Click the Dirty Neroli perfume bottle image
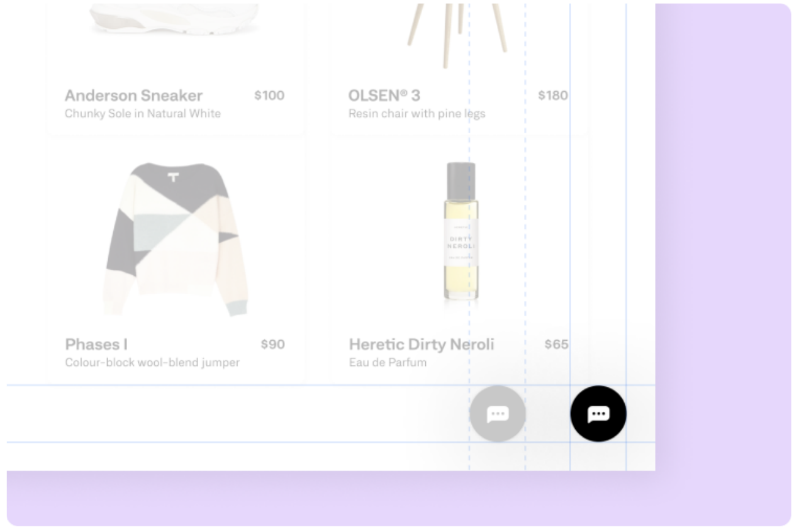The width and height of the screenshot is (799, 532). click(x=461, y=231)
